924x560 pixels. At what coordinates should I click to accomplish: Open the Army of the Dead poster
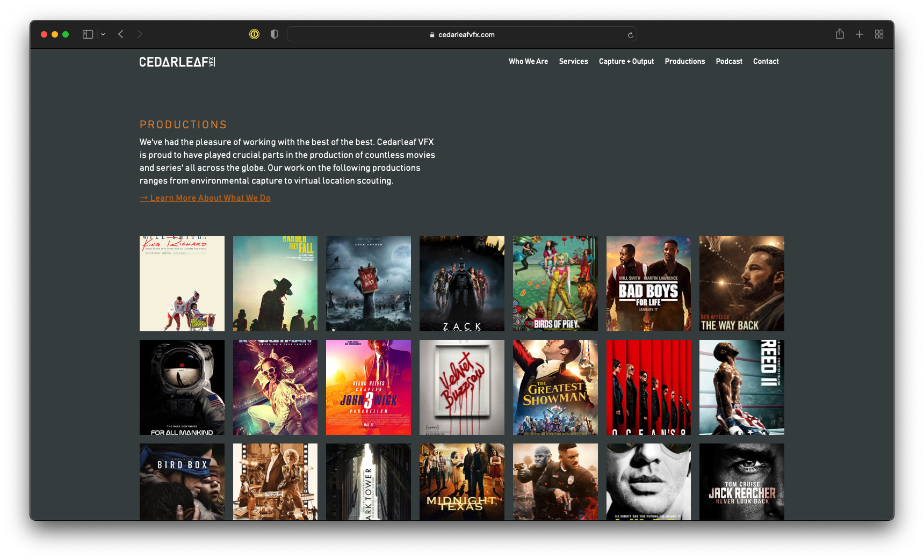(369, 283)
